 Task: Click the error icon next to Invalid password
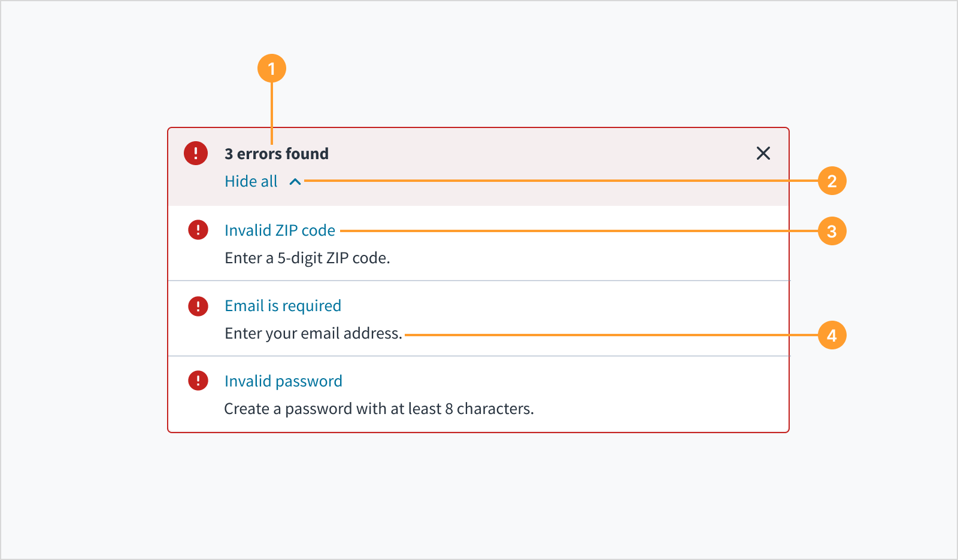198,381
